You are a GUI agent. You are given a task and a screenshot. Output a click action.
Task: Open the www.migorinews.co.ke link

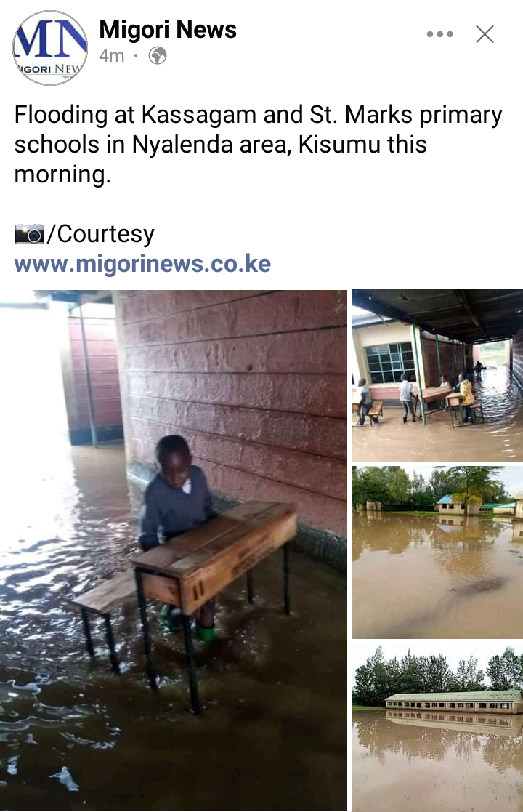[x=142, y=264]
